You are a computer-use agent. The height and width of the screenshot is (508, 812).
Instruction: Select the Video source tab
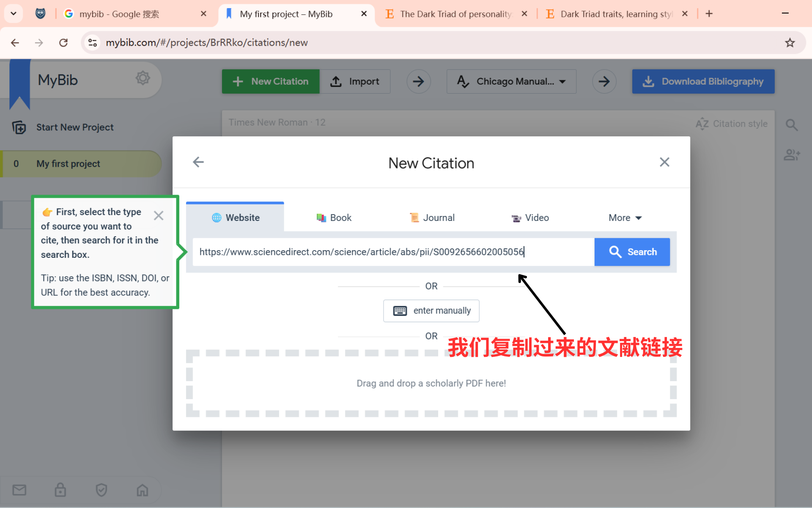tap(530, 218)
